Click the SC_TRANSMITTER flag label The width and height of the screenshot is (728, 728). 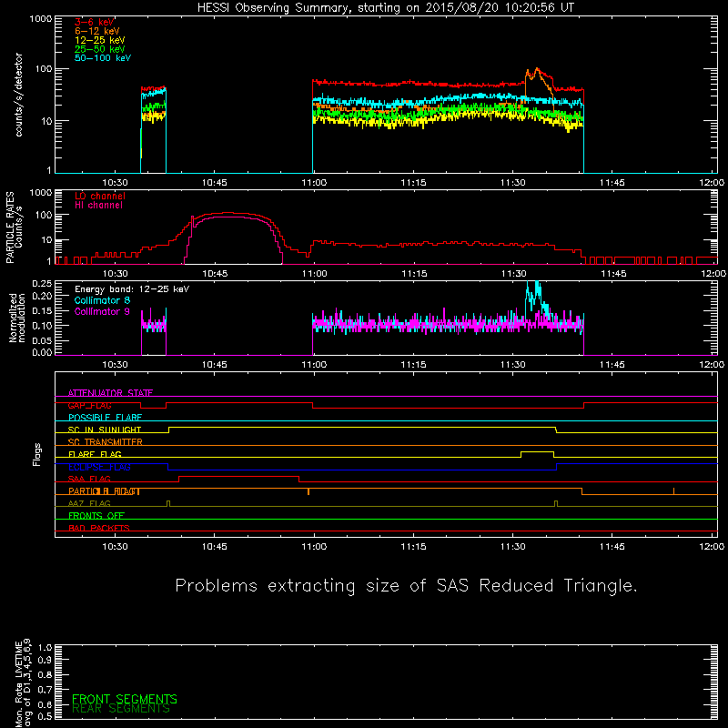click(106, 442)
